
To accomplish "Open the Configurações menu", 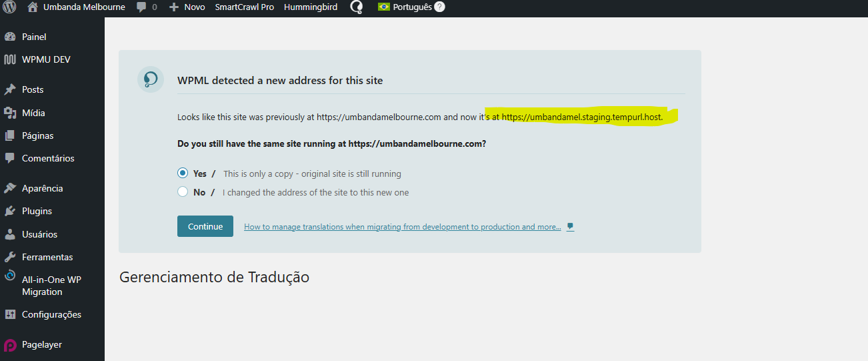I will coord(52,314).
